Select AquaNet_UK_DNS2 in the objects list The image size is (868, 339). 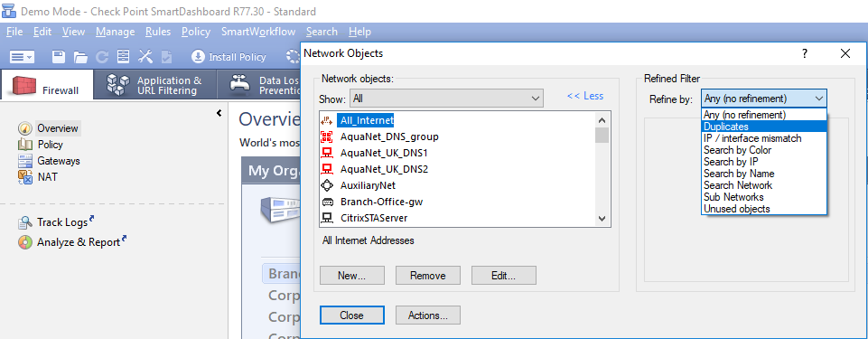(384, 169)
